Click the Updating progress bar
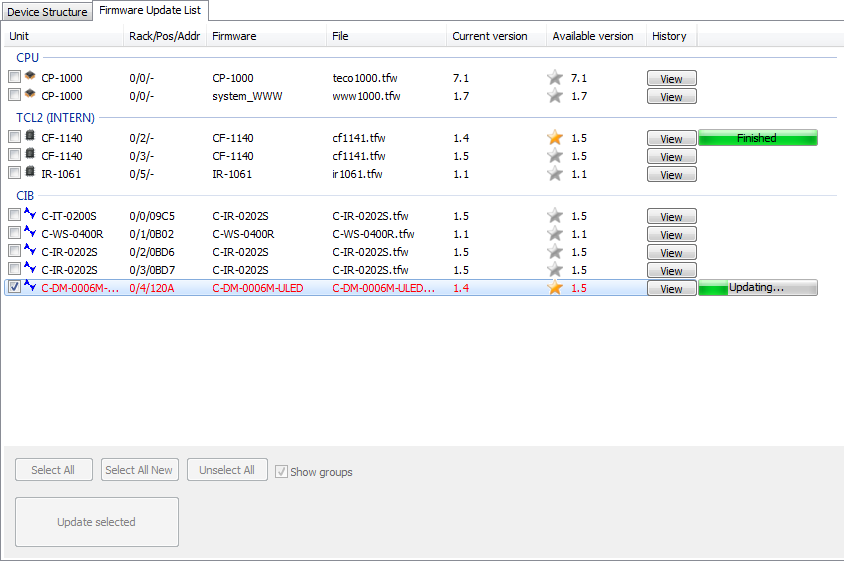This screenshot has width=844, height=561. pyautogui.click(x=757, y=288)
